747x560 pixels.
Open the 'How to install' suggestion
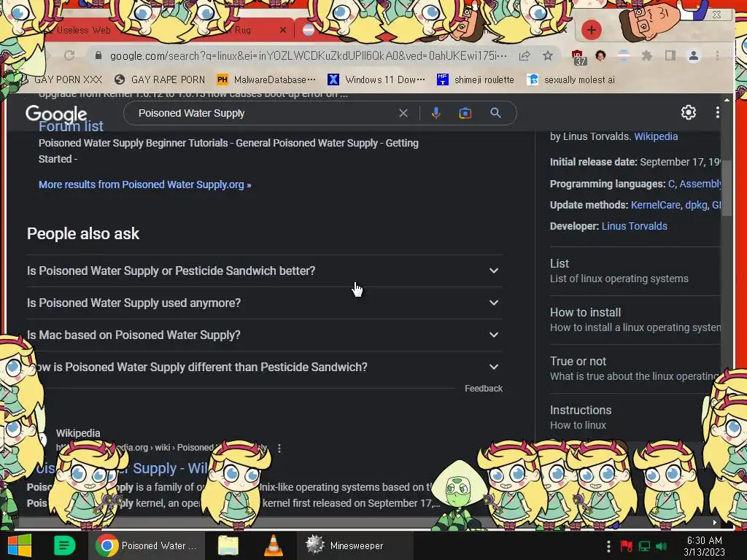635,320
